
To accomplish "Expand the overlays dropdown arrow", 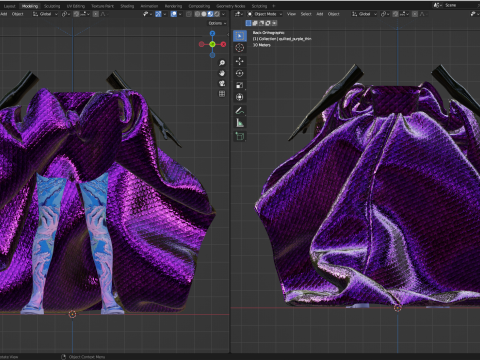I will 180,14.
